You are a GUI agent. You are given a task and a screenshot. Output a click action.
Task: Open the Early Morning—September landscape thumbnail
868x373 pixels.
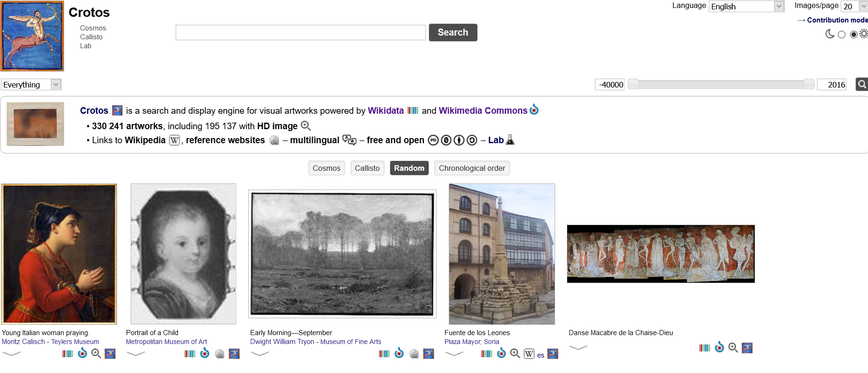(x=342, y=254)
